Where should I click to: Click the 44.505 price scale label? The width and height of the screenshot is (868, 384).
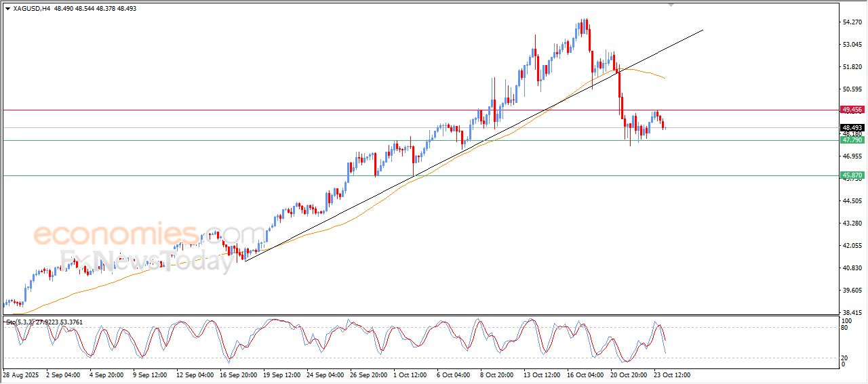851,201
